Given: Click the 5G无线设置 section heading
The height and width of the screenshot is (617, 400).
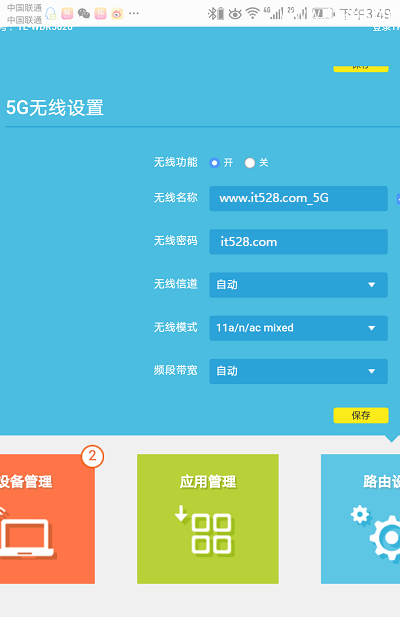Looking at the screenshot, I should (x=55, y=108).
